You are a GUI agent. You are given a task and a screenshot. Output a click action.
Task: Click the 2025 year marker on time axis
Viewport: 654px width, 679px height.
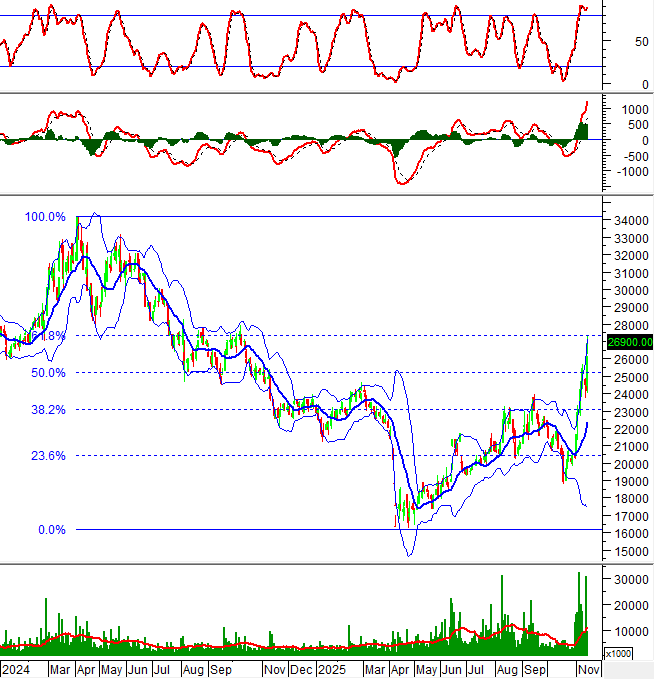click(331, 669)
